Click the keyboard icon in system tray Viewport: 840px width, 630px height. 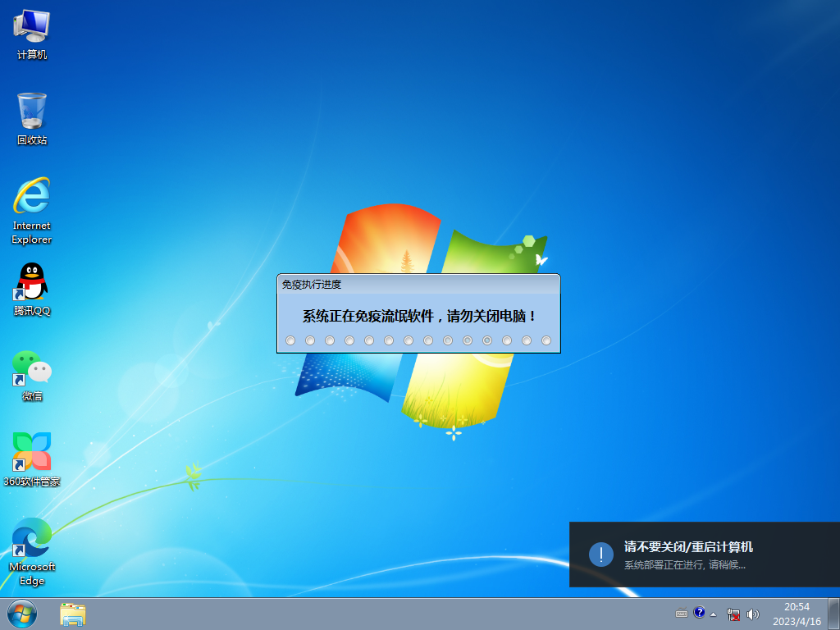click(682, 614)
